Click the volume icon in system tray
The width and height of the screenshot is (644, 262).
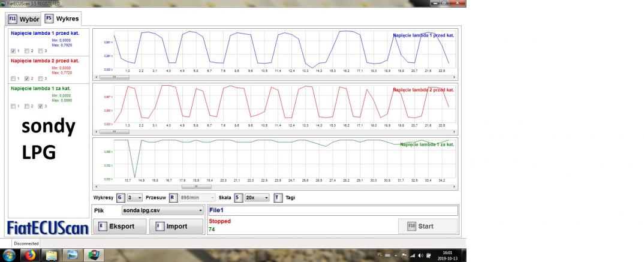[420, 255]
